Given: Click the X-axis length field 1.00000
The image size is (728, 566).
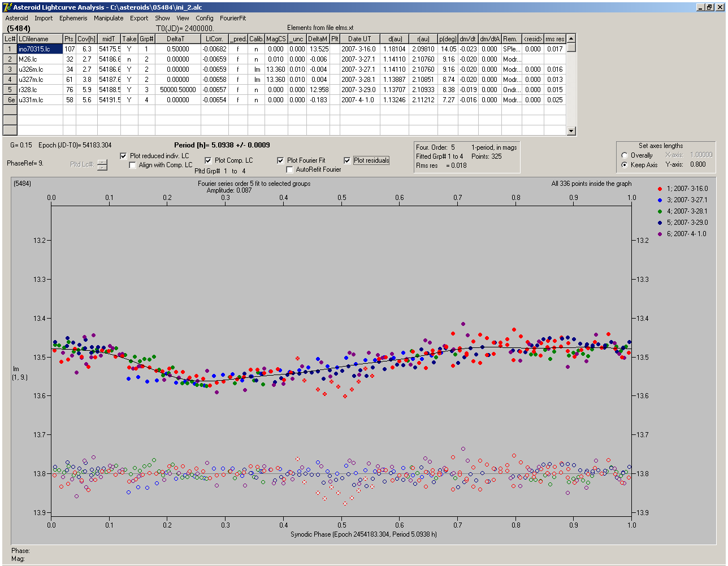Looking at the screenshot, I should pos(701,155).
